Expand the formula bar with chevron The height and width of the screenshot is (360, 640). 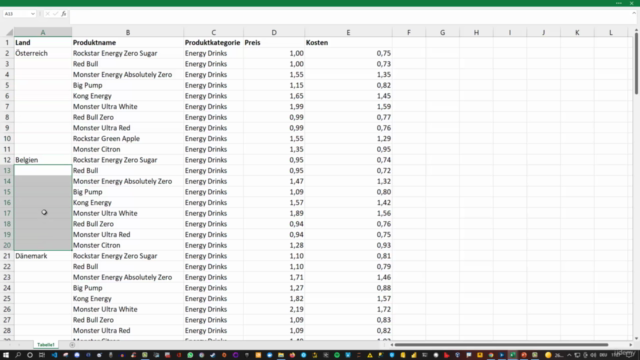[x=634, y=13]
